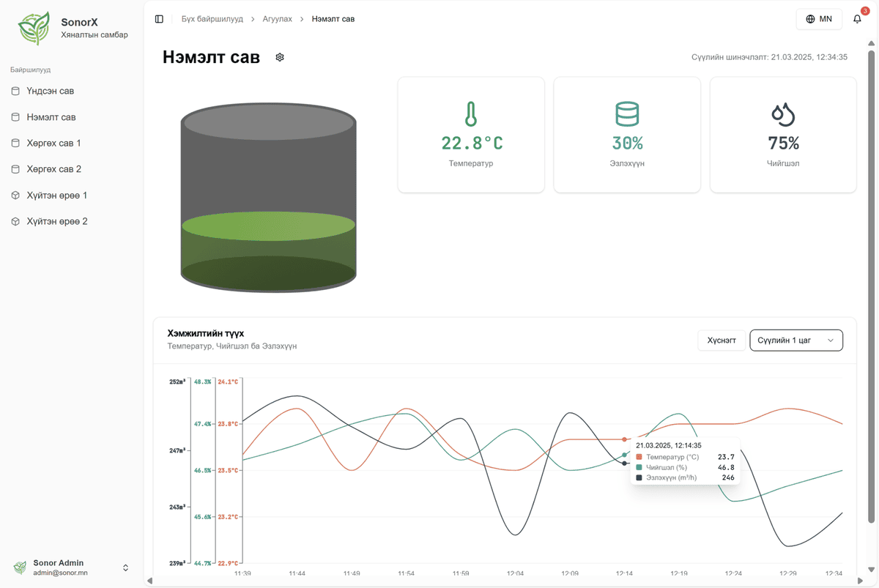Click the database icon on Эзлэхүүн card
Image resolution: width=879 pixels, height=588 pixels.
coord(627,115)
